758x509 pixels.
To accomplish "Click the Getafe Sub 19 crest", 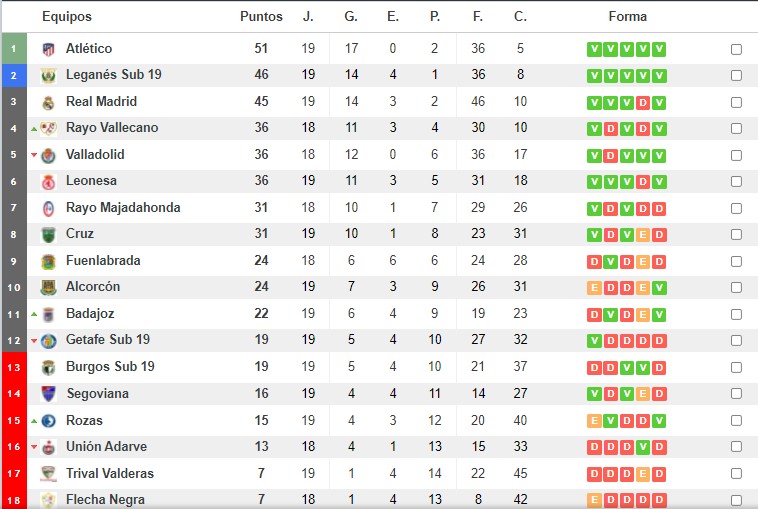I will click(47, 340).
